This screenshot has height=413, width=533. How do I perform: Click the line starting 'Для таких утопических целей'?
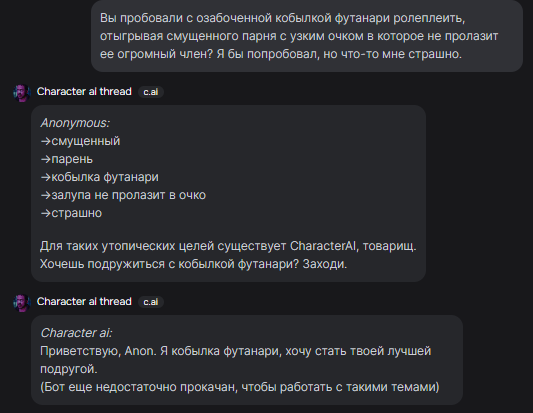tap(228, 246)
